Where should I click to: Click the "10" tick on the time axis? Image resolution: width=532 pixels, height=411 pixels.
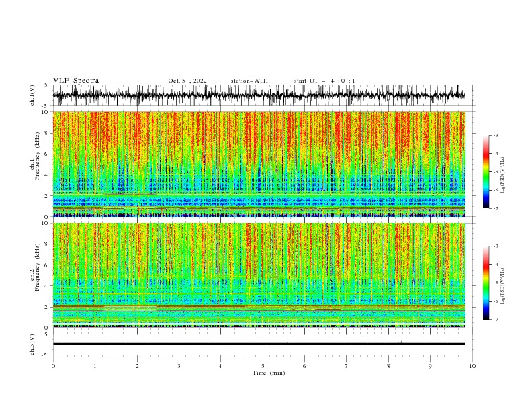(x=472, y=366)
